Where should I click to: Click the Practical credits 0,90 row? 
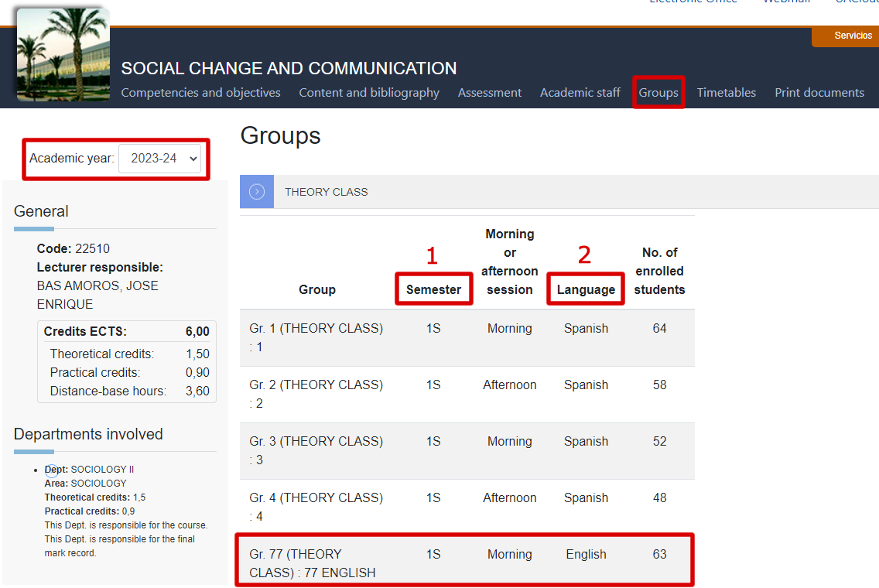[x=129, y=372]
